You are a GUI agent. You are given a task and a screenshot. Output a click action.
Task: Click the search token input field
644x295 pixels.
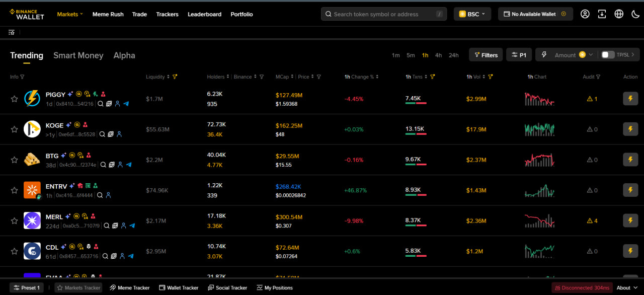point(382,14)
